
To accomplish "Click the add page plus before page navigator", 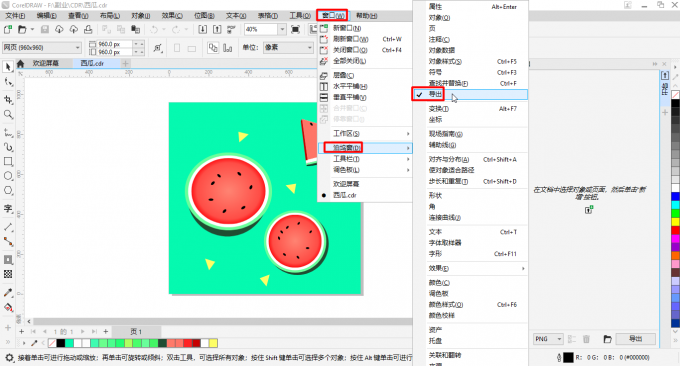I will coord(22,332).
